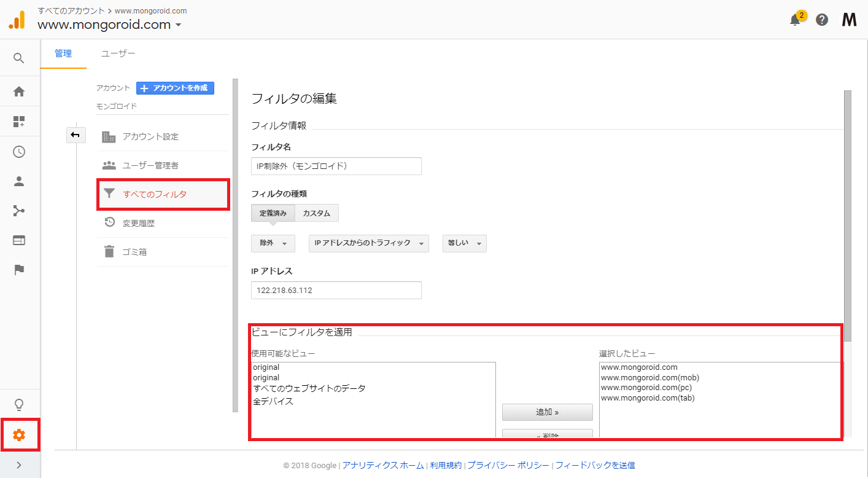The width and height of the screenshot is (868, 478).
Task: Click the 追加 » button
Action: [x=548, y=412]
